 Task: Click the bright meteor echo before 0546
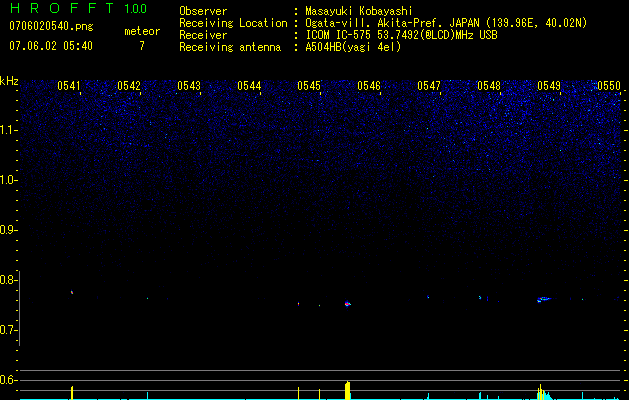point(347,304)
